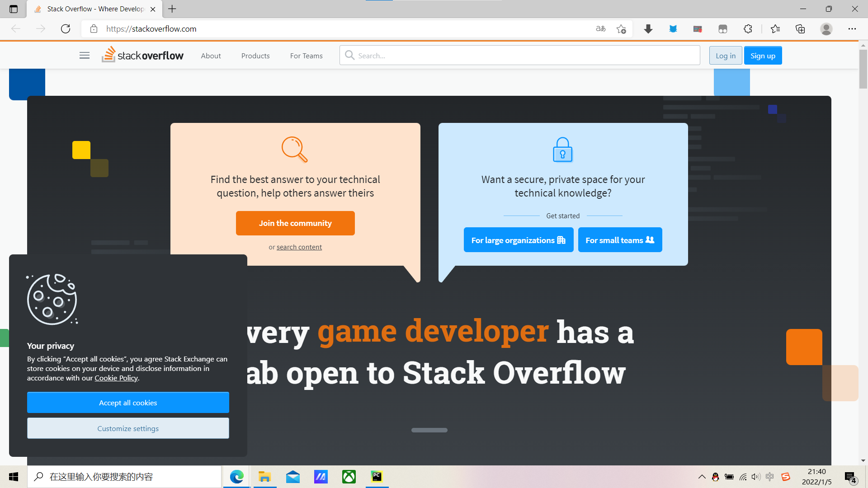The height and width of the screenshot is (488, 868).
Task: Click For large organizations button
Action: 519,240
